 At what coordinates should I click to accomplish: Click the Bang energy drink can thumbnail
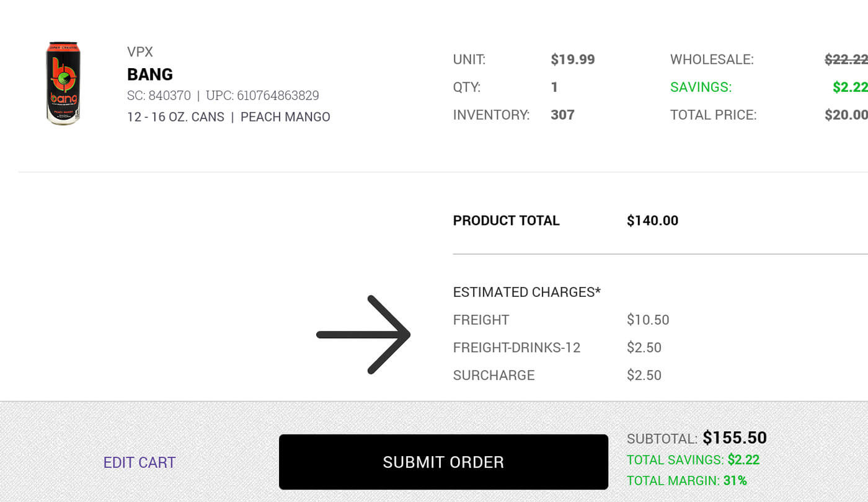point(62,82)
